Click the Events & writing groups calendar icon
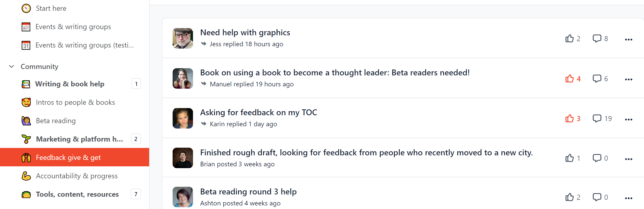This screenshot has width=644, height=209. 26,27
